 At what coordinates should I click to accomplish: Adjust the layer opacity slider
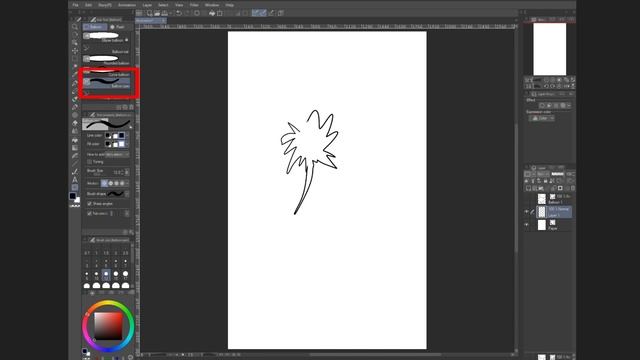click(x=557, y=174)
